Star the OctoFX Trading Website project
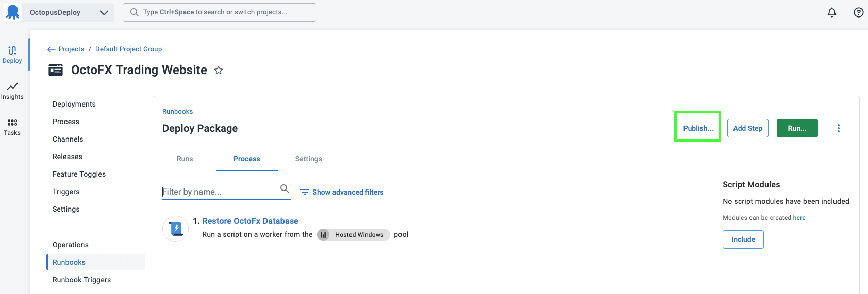The image size is (868, 294). (219, 70)
